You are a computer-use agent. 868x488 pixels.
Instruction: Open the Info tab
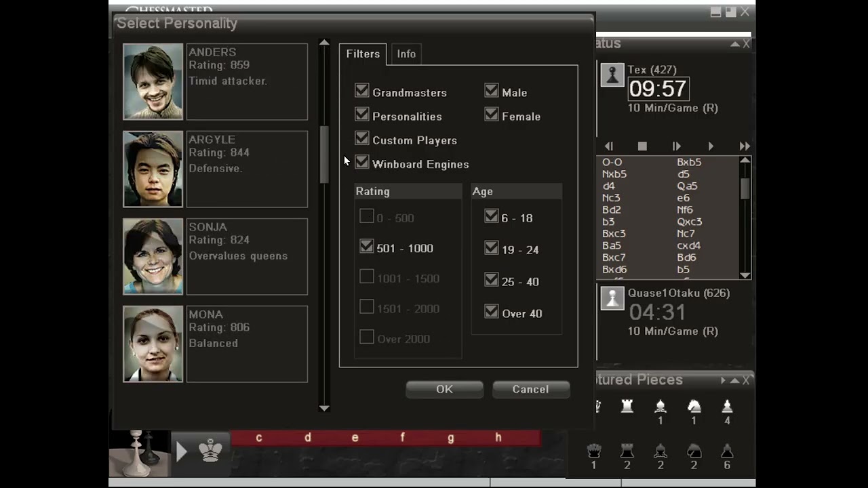[x=406, y=54]
